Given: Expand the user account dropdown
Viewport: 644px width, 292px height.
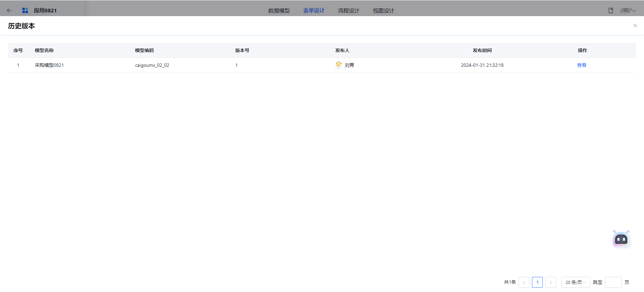Looking at the screenshot, I should (628, 10).
